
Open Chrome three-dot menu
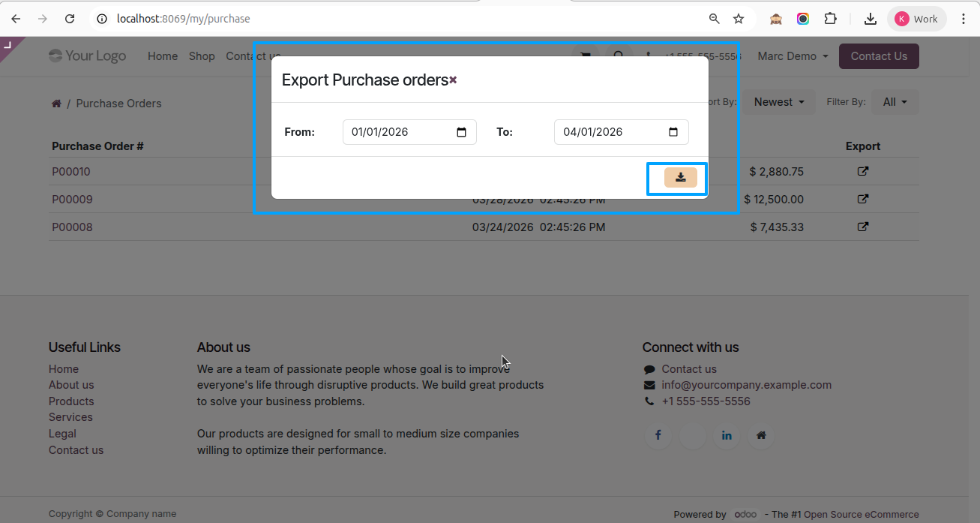pos(964,19)
